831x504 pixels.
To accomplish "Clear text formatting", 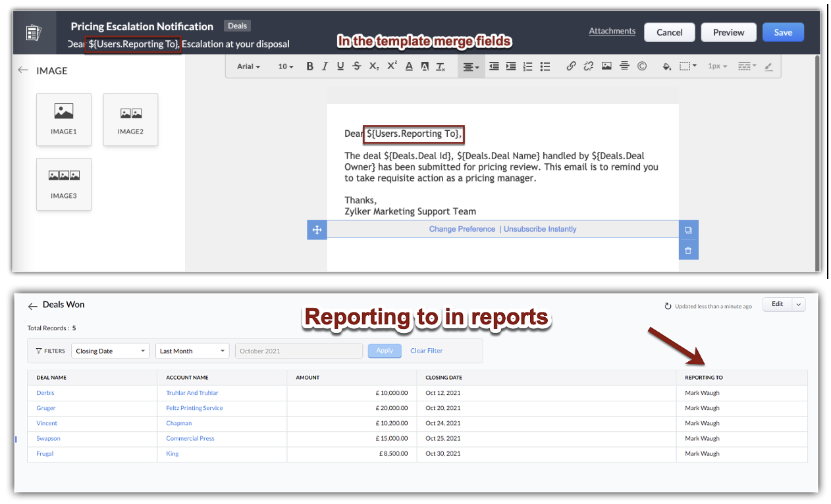I will pyautogui.click(x=442, y=66).
